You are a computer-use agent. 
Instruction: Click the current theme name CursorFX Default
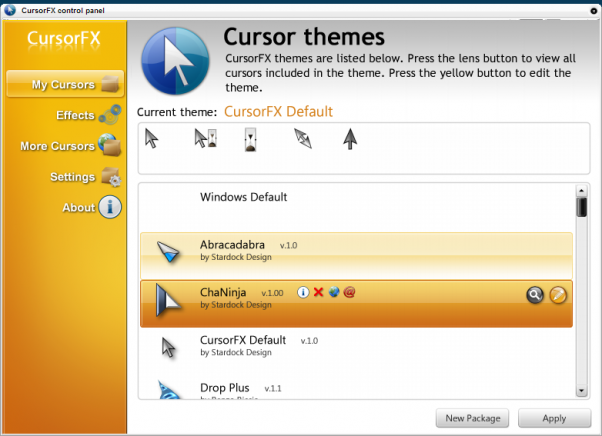pyautogui.click(x=278, y=112)
